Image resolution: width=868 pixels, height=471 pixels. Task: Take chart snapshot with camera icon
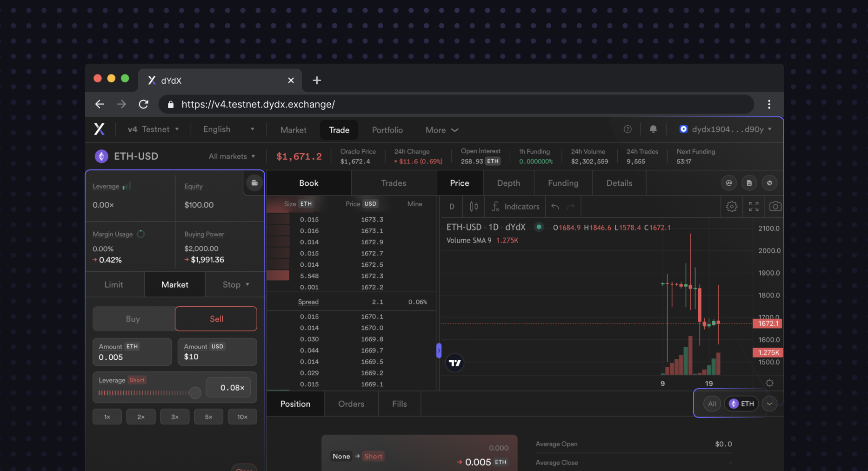[x=775, y=206]
